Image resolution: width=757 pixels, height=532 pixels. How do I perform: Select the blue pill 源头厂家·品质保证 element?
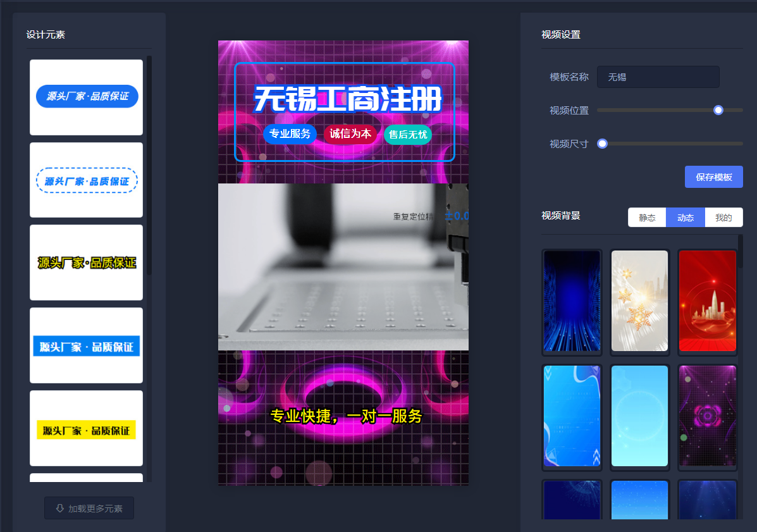coord(87,97)
